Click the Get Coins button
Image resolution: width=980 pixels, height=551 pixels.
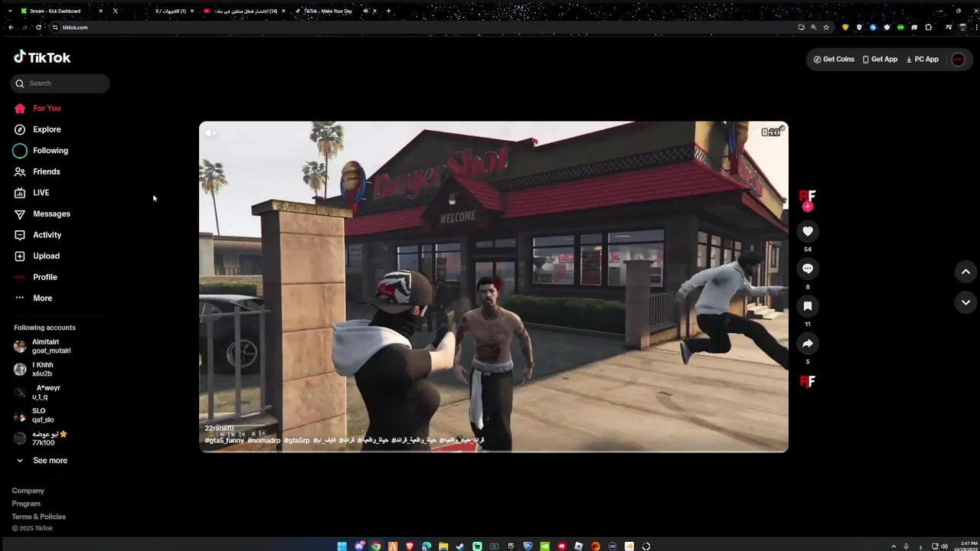[834, 59]
